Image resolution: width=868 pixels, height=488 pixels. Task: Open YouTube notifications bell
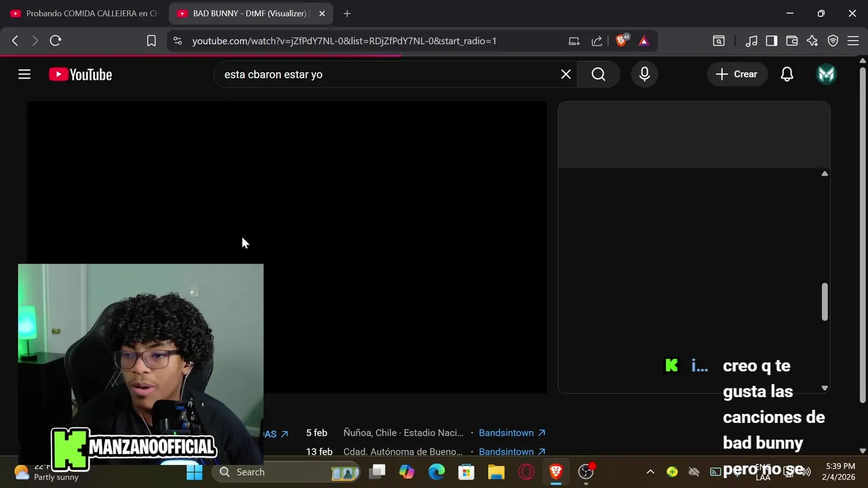click(x=787, y=75)
